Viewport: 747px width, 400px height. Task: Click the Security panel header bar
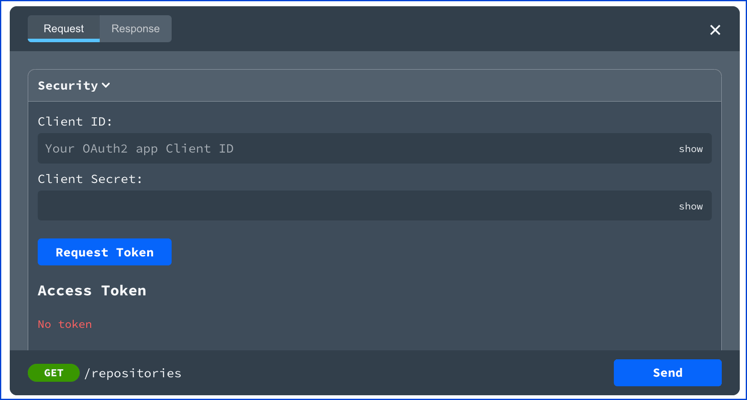tap(374, 86)
